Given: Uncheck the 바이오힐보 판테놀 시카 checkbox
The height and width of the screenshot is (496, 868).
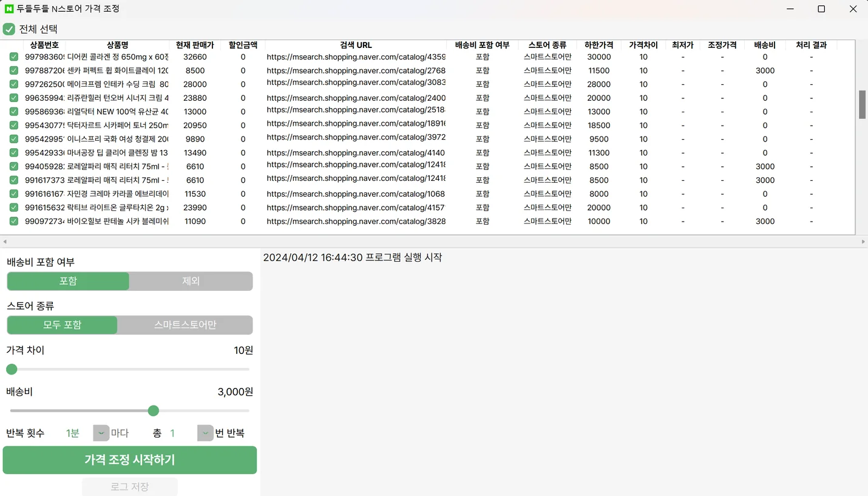Looking at the screenshot, I should [14, 221].
